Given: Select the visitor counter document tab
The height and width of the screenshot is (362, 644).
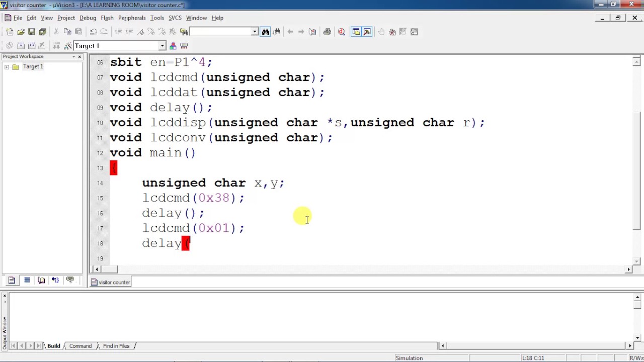Looking at the screenshot, I should tap(111, 282).
